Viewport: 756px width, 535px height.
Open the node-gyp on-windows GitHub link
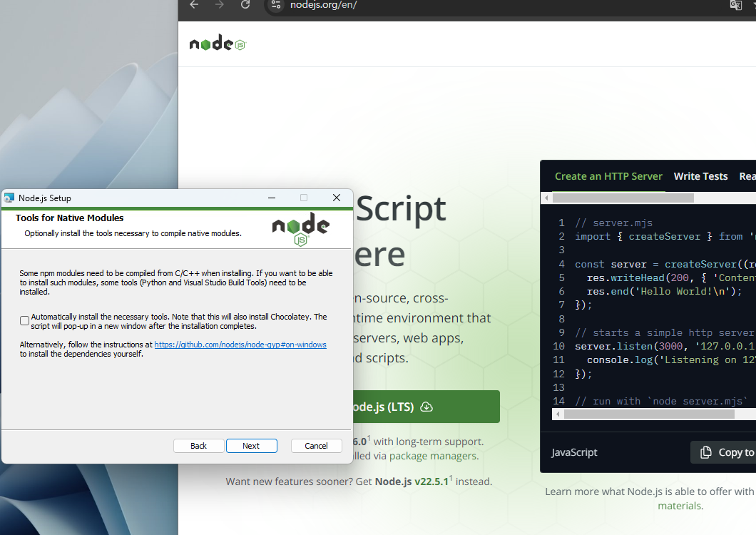pos(240,345)
